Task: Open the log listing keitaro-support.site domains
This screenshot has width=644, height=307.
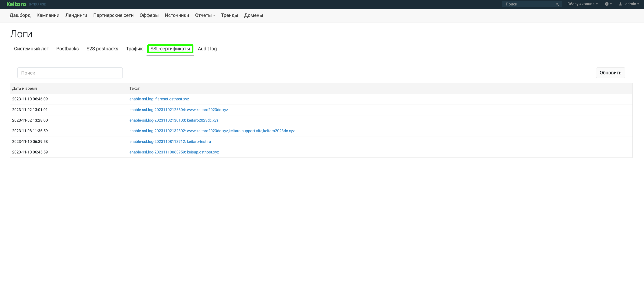Action: (212, 131)
